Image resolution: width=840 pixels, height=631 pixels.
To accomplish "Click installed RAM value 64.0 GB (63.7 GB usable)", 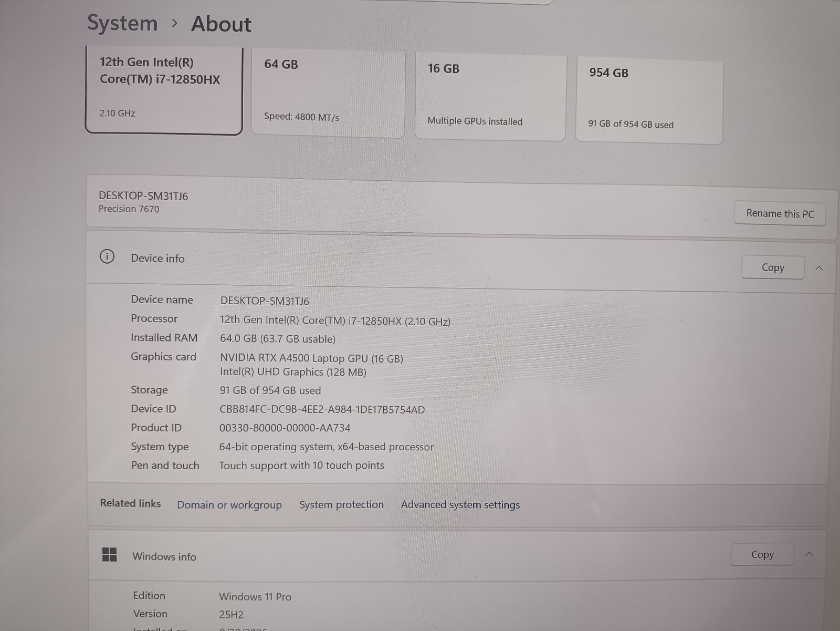I will pyautogui.click(x=278, y=339).
